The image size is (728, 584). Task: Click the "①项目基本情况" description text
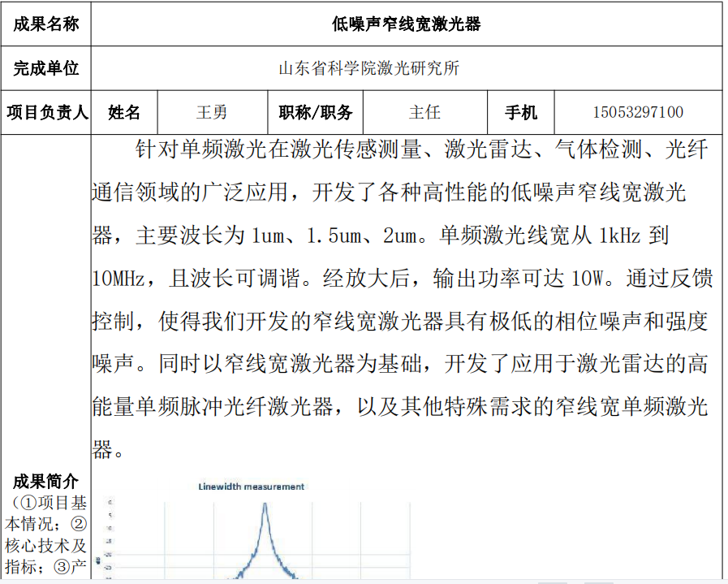click(49, 513)
